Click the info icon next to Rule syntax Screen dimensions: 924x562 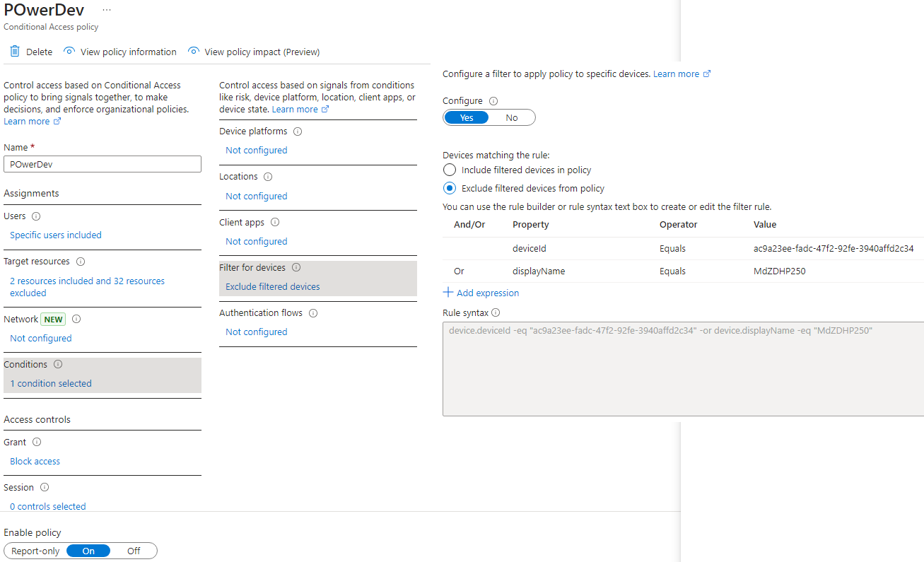[x=496, y=312]
